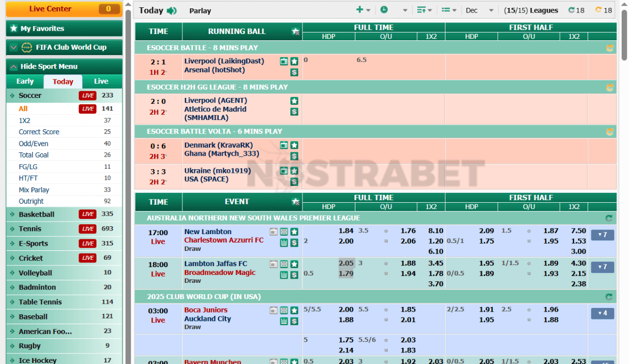Open live TV icon for Denmark (KravaRK)
Viewport: 629px width, 364px height.
point(284,145)
